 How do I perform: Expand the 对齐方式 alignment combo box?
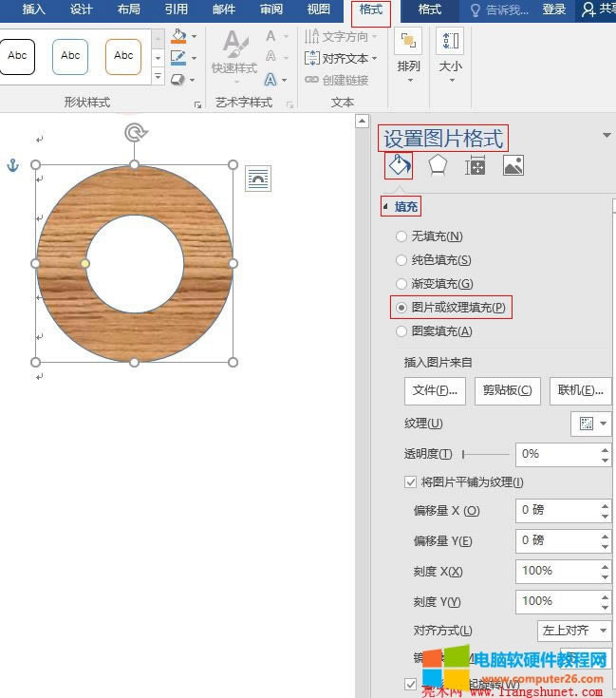point(574,631)
